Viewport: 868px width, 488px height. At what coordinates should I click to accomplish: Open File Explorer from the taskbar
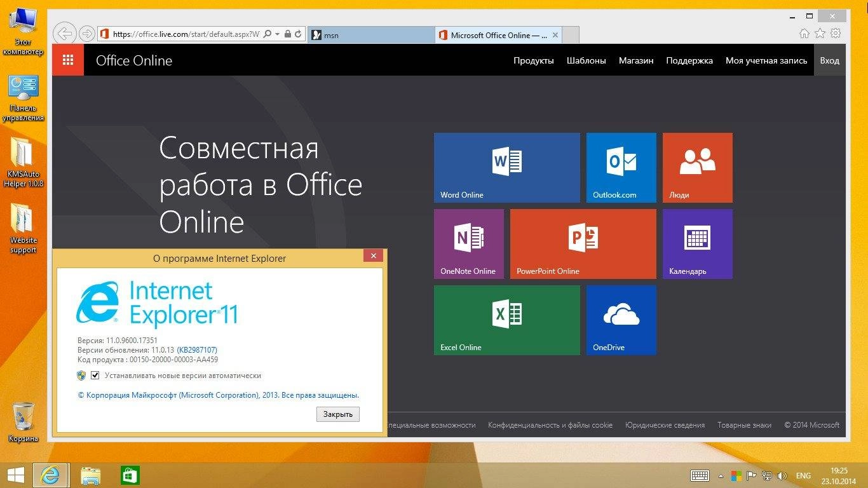point(91,475)
